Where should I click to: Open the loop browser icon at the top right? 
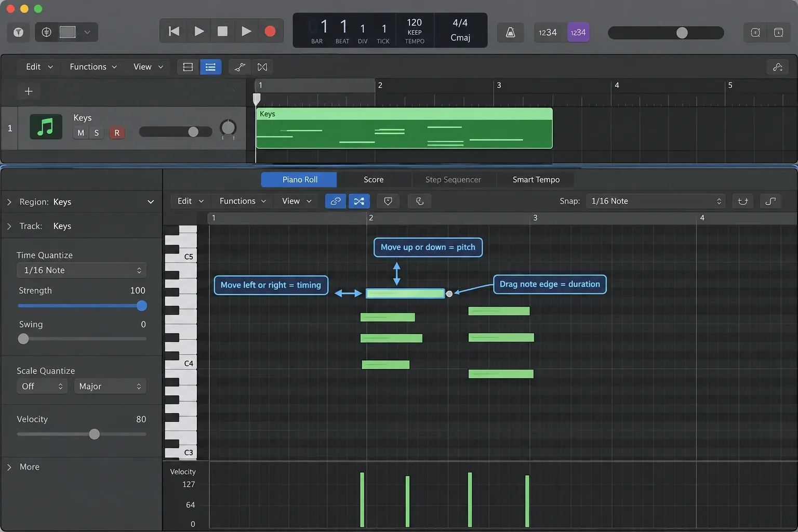[x=755, y=32]
